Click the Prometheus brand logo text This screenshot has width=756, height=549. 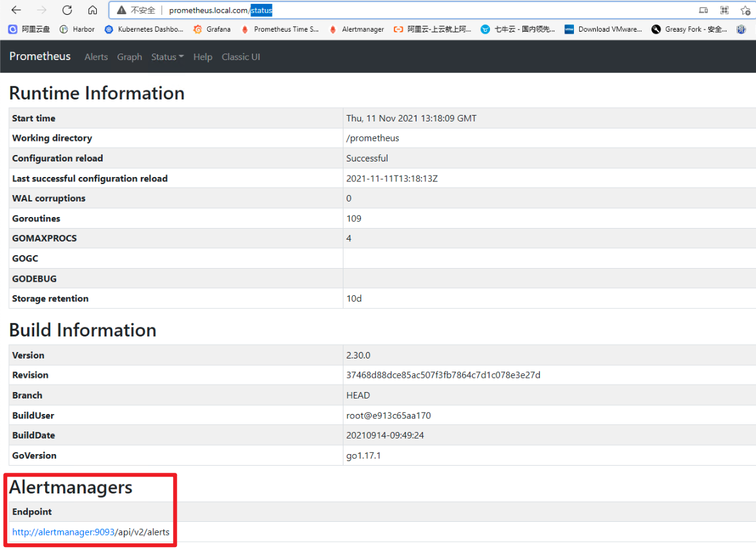tap(40, 56)
